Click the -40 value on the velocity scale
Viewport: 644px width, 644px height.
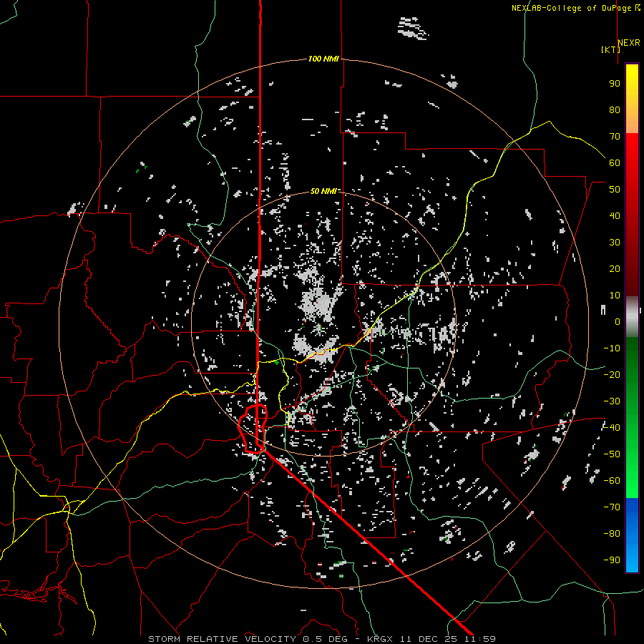pyautogui.click(x=612, y=428)
